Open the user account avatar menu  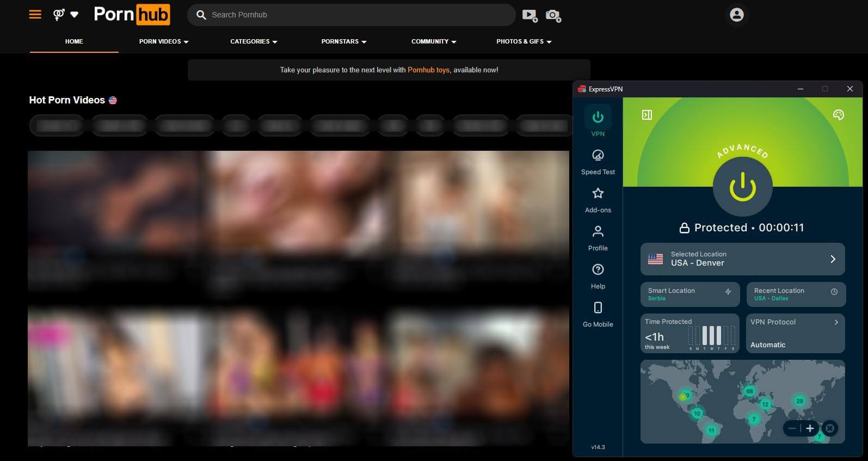point(737,15)
